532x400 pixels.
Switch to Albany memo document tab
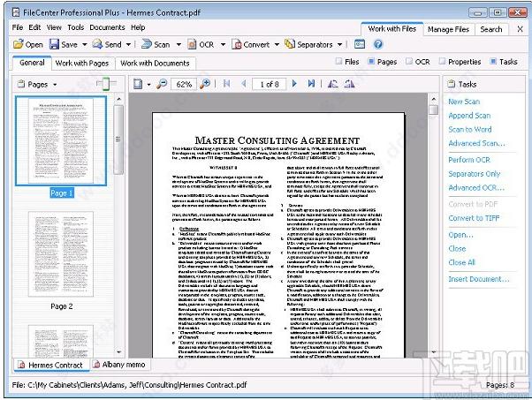pyautogui.click(x=120, y=365)
